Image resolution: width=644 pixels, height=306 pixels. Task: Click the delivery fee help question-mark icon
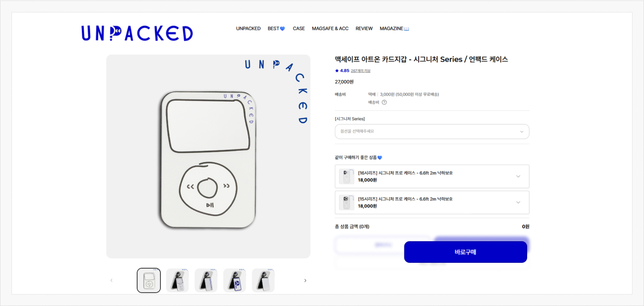coord(384,102)
